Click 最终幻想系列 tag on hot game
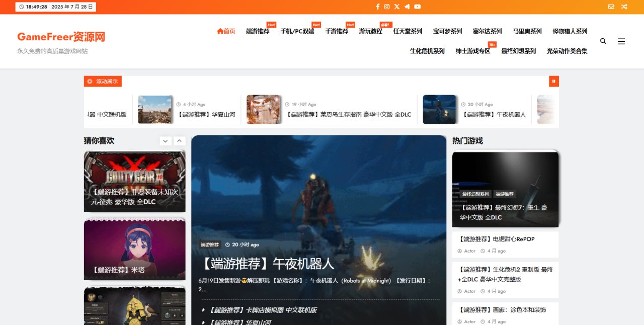Image resolution: width=644 pixels, height=325 pixels. click(475, 194)
